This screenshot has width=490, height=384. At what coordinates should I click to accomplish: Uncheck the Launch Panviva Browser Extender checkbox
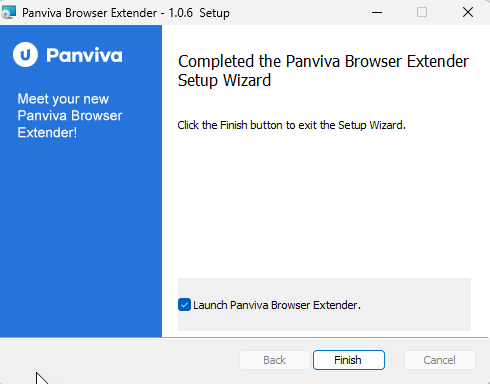(184, 305)
